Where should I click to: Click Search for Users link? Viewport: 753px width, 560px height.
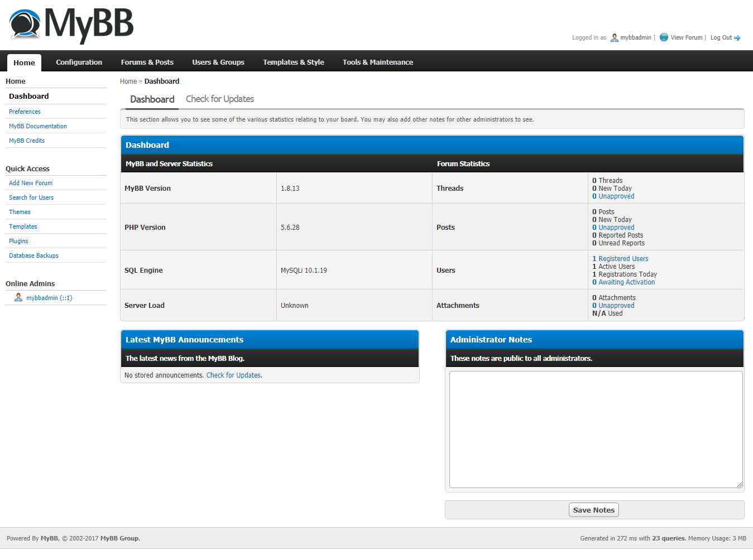point(31,197)
